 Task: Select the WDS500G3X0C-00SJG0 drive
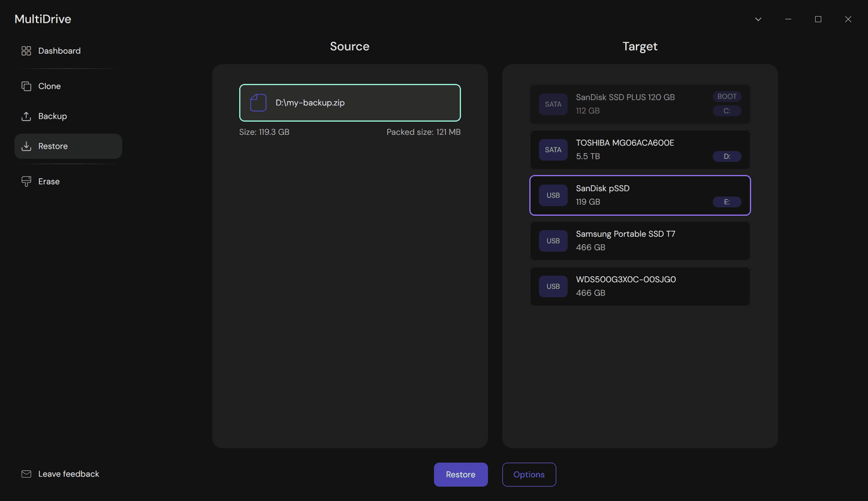640,286
